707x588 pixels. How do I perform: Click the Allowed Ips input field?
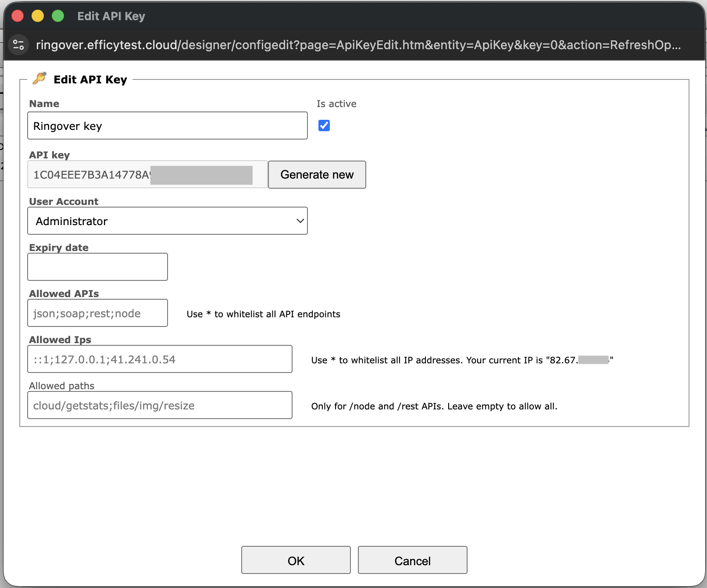tap(160, 359)
